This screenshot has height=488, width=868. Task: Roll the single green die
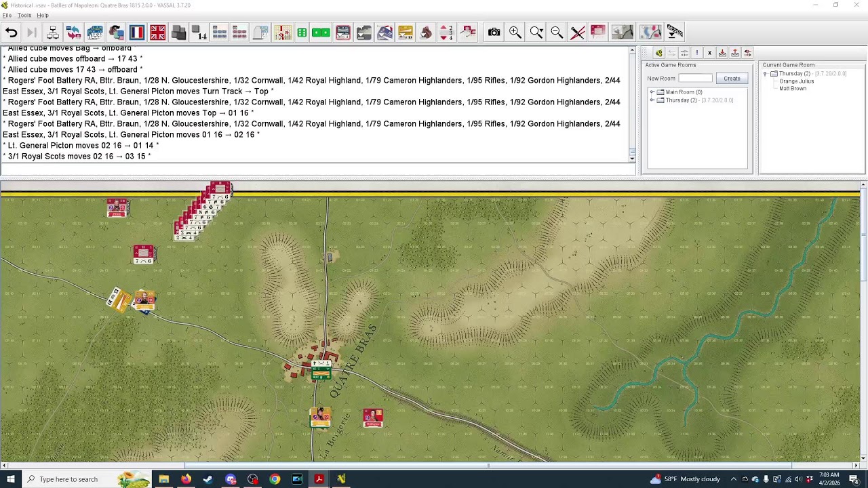[x=302, y=32]
